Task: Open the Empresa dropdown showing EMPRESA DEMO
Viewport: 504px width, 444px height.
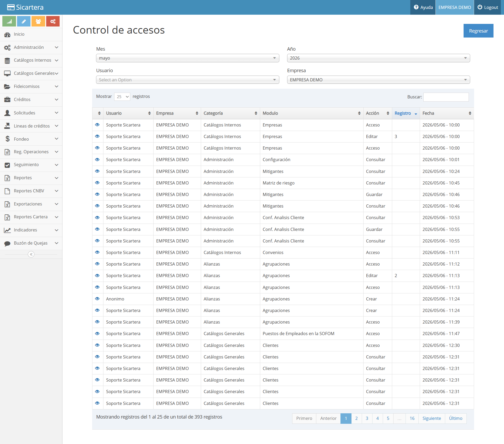Action: point(378,80)
